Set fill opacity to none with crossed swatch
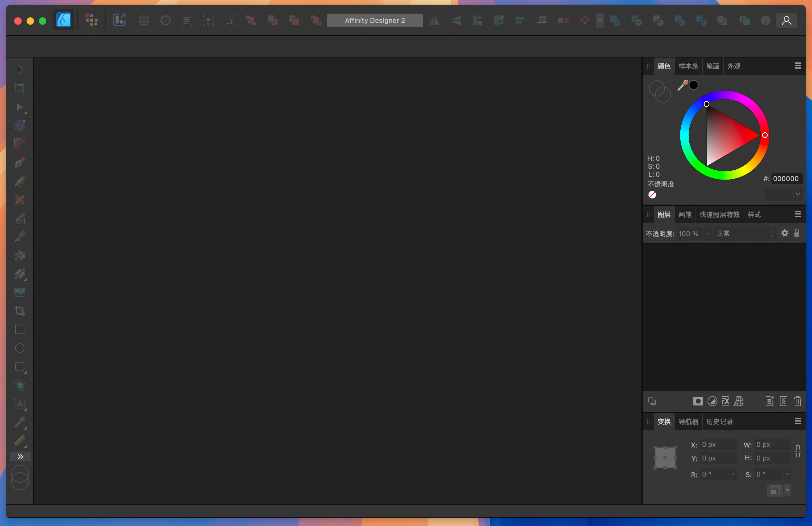Screen dimensions: 812x526 tap(652, 195)
